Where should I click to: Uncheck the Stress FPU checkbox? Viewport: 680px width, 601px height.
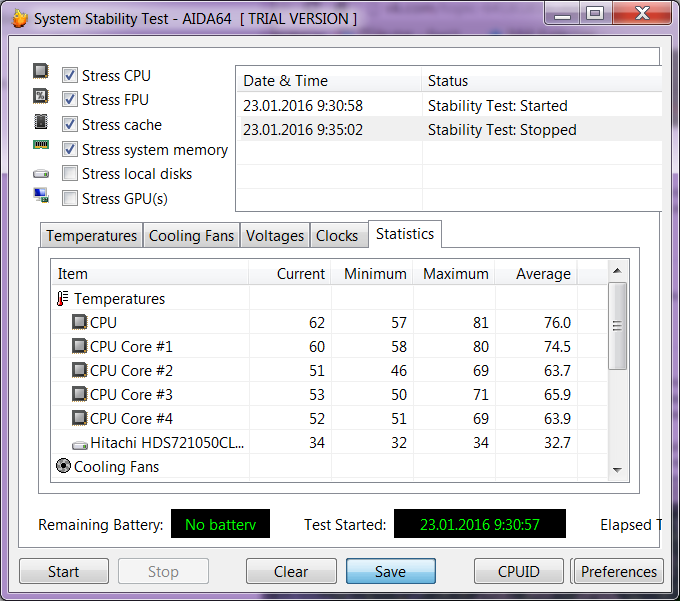(x=70, y=99)
